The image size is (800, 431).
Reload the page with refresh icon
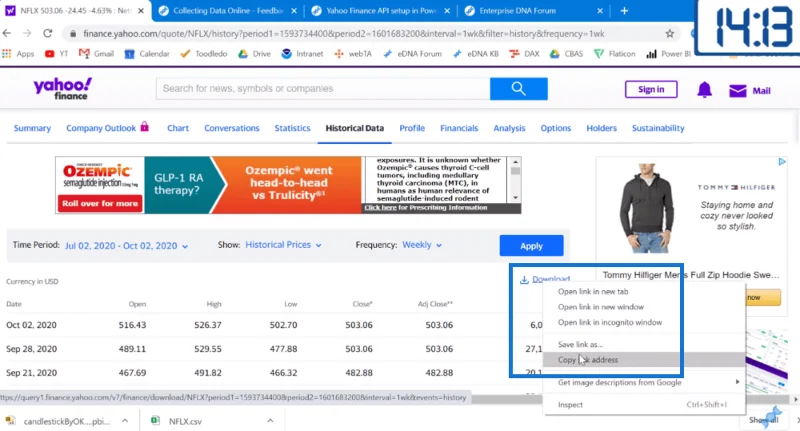click(47, 33)
